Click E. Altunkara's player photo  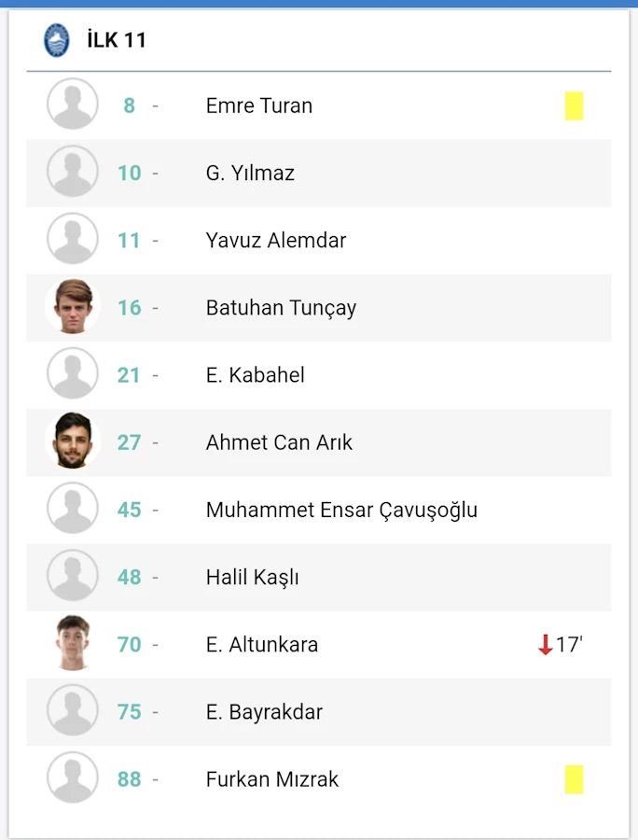pos(73,643)
